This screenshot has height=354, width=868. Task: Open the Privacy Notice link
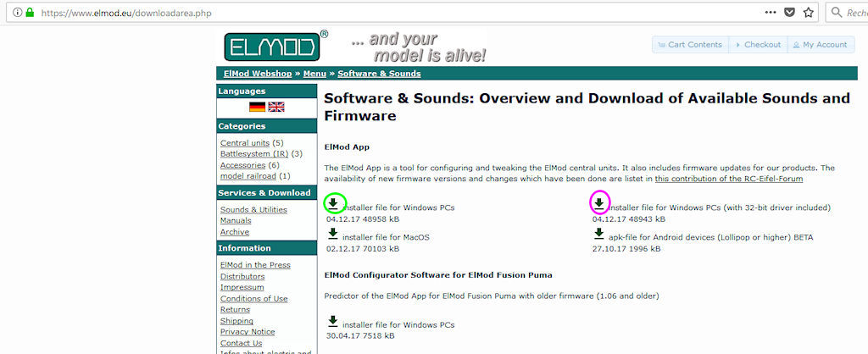[x=248, y=332]
